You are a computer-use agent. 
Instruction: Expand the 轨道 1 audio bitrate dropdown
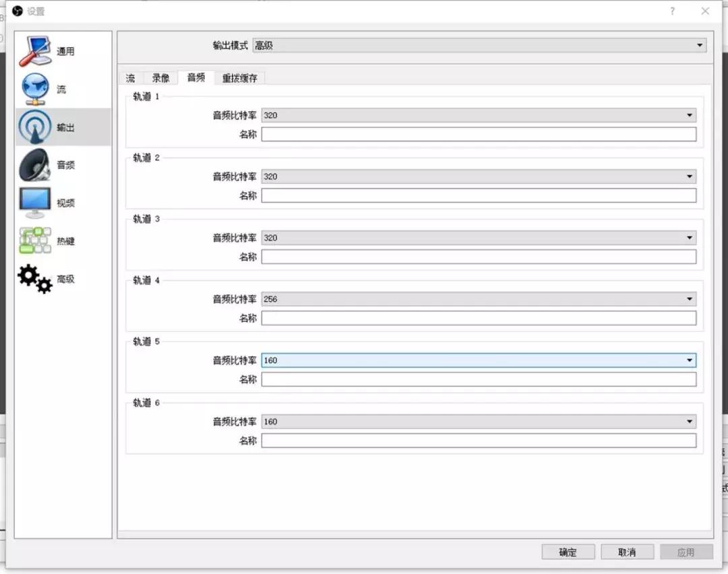(689, 115)
